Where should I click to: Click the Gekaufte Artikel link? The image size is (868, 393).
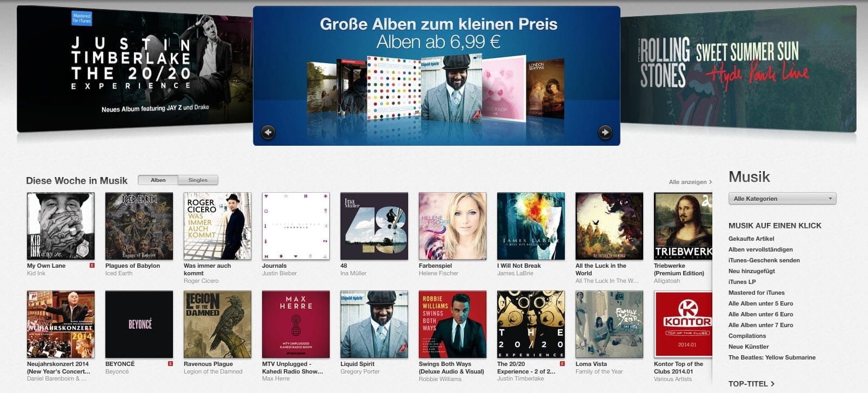(x=751, y=239)
